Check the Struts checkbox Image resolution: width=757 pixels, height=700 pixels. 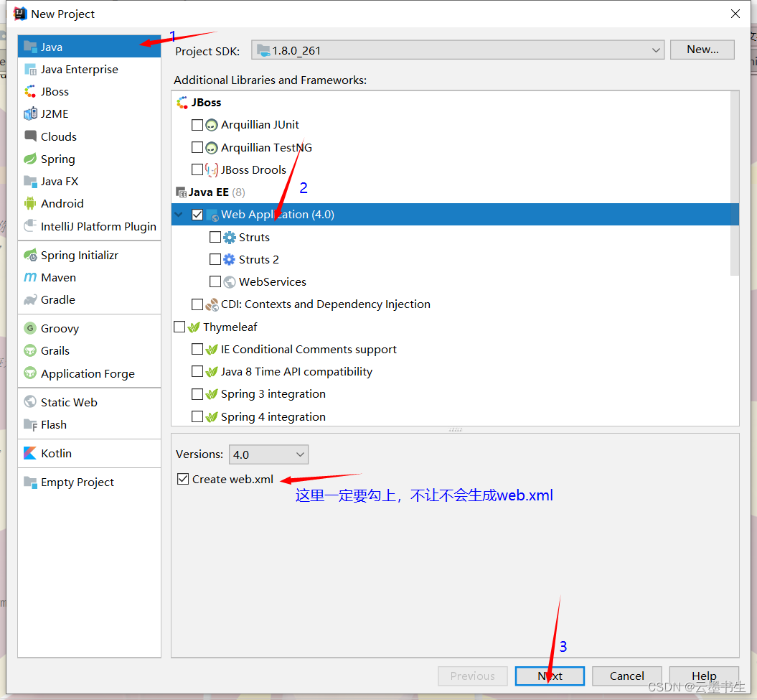click(215, 237)
